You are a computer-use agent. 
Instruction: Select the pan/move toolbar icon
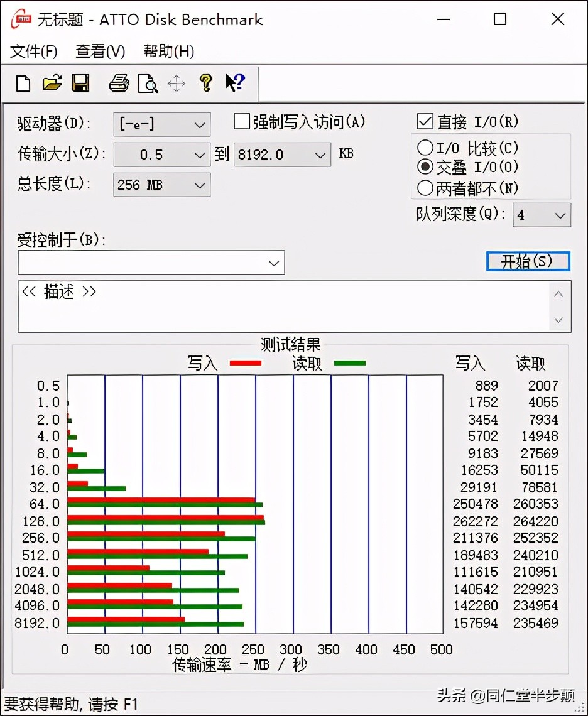177,83
